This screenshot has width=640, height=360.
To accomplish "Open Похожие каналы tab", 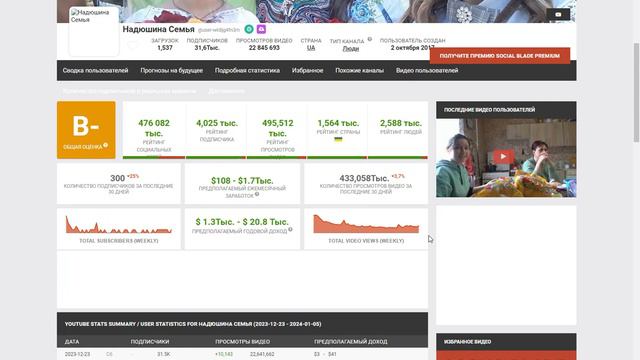I will (360, 70).
